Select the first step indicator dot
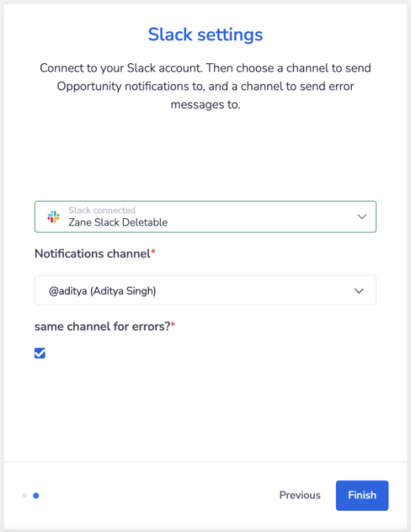Screen dimensions: 411x532 click(24, 496)
